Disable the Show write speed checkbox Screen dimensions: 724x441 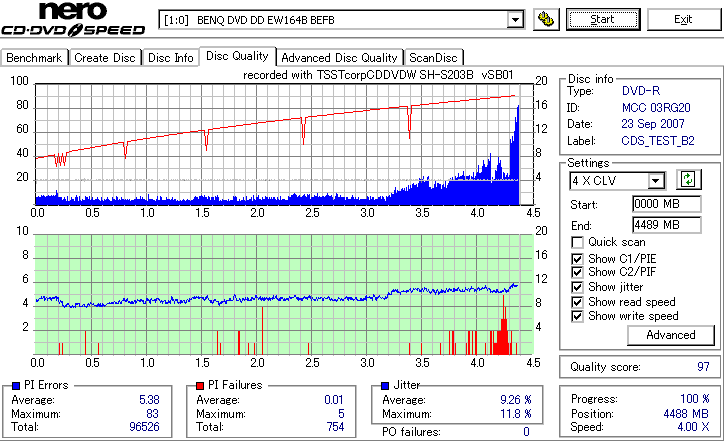pos(577,316)
